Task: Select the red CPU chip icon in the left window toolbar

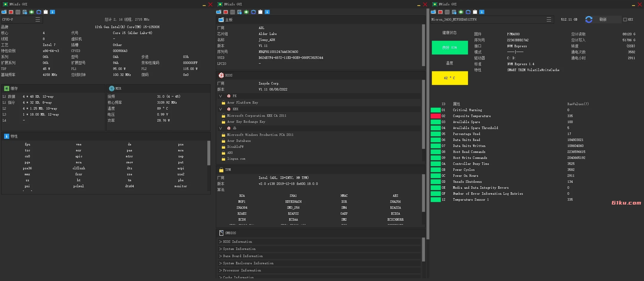Action: (x=11, y=12)
